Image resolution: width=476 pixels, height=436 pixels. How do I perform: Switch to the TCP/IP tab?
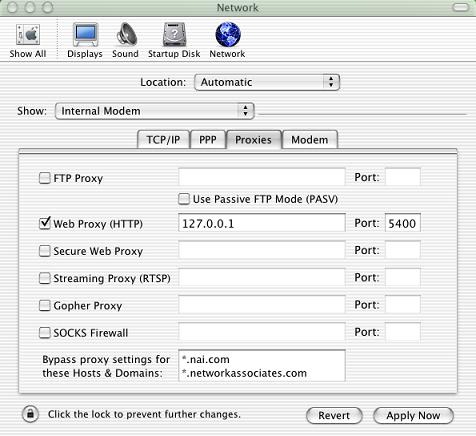point(163,139)
